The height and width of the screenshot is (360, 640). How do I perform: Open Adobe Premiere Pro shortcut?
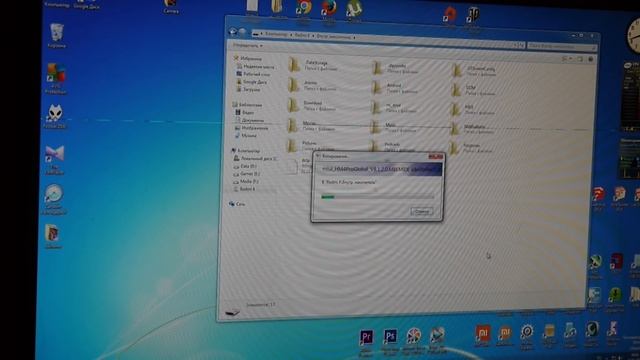pos(366,342)
